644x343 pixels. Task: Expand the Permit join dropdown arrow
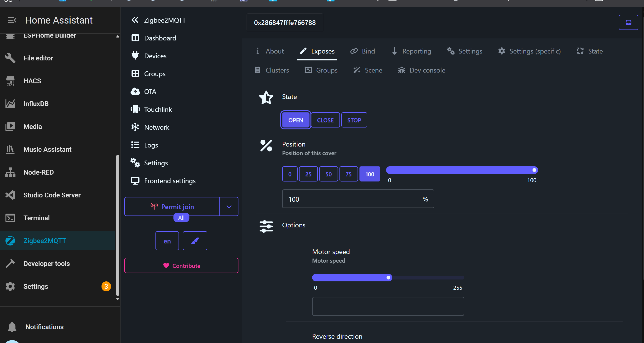point(229,207)
